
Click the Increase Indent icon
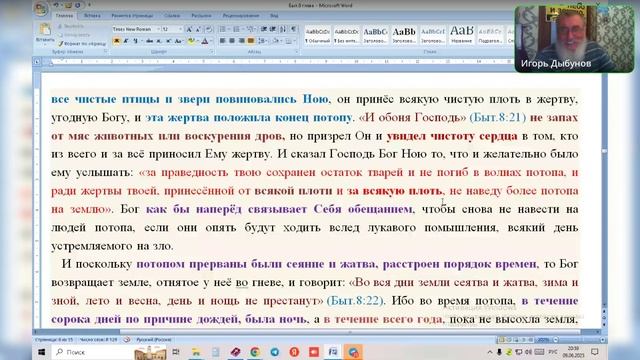[273, 29]
